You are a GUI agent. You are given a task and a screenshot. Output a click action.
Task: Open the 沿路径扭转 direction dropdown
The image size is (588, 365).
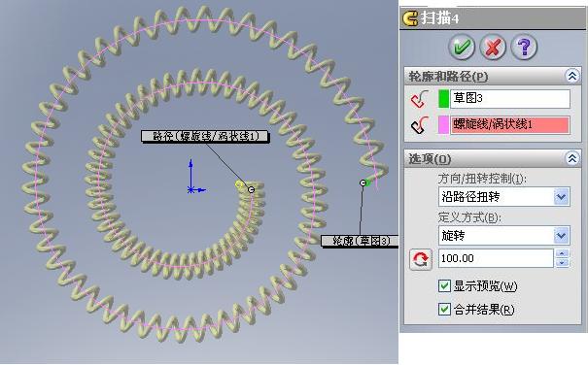pyautogui.click(x=562, y=197)
